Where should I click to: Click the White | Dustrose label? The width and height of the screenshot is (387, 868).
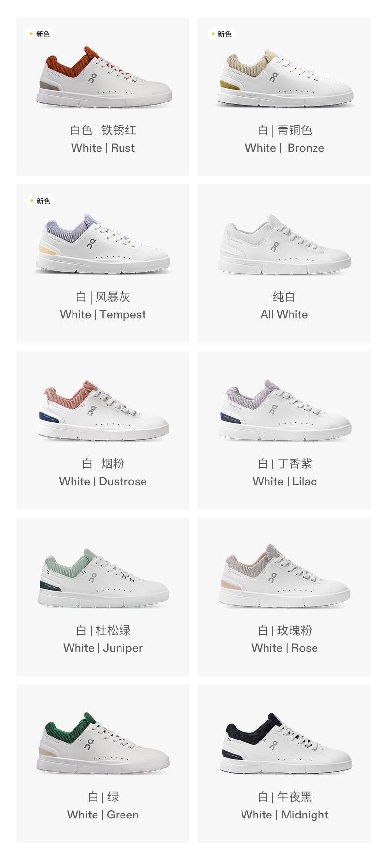tap(103, 481)
